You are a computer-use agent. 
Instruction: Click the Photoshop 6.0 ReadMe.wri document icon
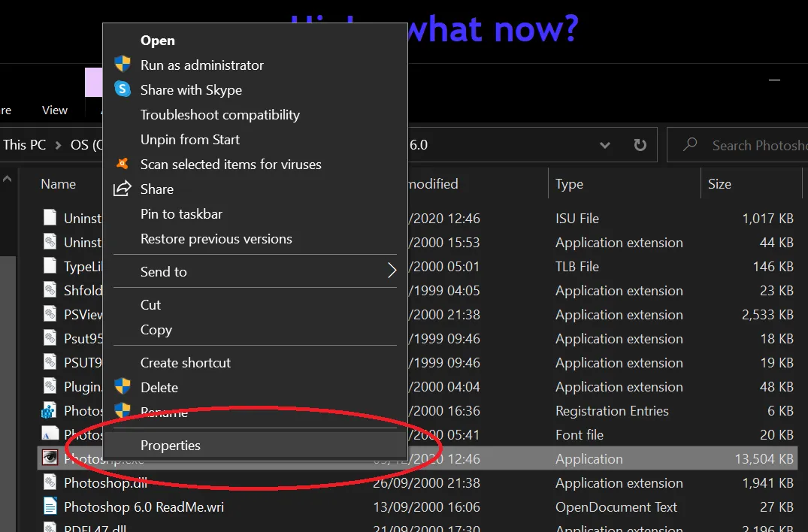[x=50, y=507]
